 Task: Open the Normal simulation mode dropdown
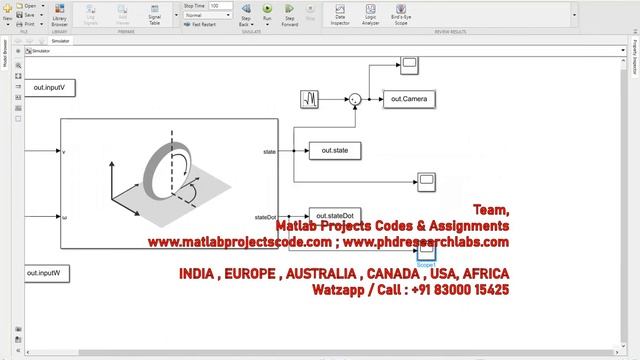[207, 15]
